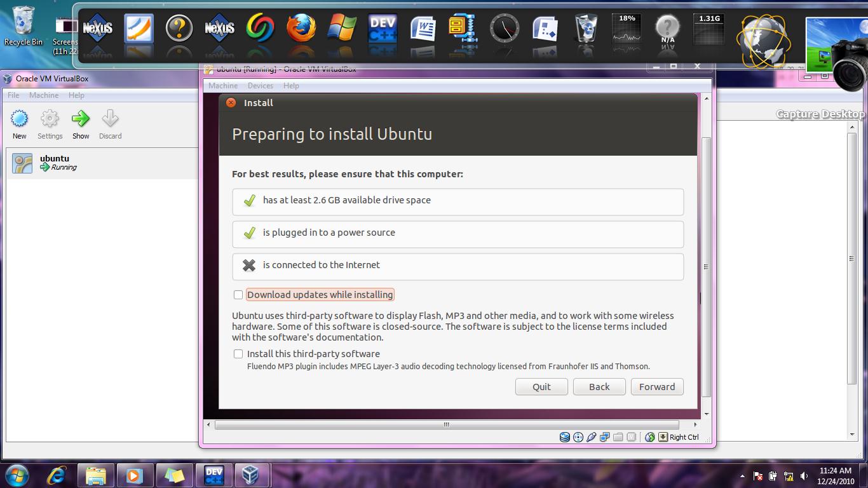Open Internet Explorer from taskbar

tap(57, 475)
